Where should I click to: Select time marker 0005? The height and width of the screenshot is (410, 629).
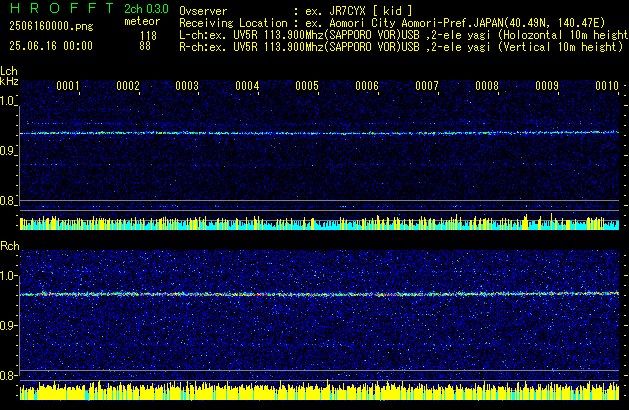coord(307,86)
